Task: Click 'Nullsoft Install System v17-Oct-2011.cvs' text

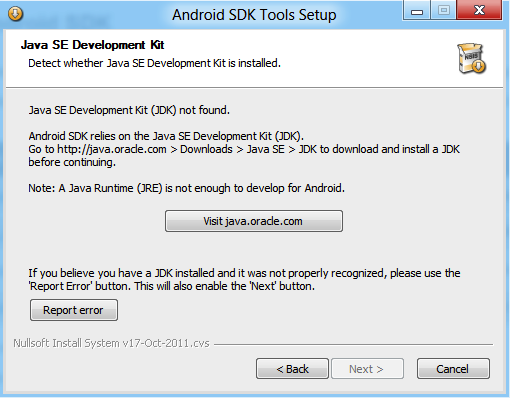Action: click(x=111, y=343)
